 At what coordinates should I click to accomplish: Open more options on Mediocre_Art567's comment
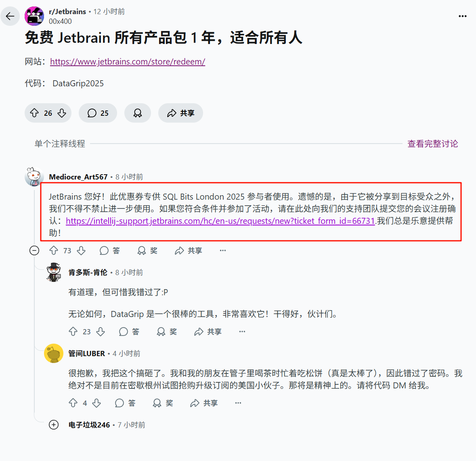coord(223,250)
